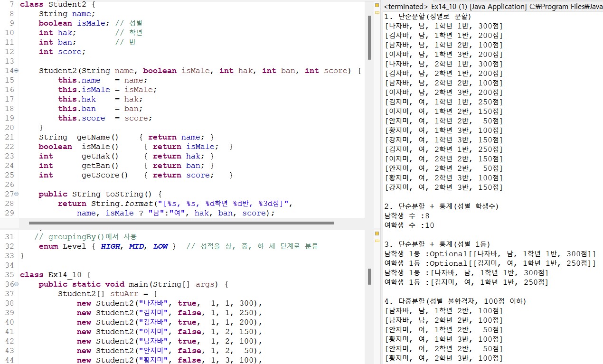Viewport: 603px width, 364px height.
Task: Click the 'enum Level' declaration on line 32
Action: pos(108,246)
